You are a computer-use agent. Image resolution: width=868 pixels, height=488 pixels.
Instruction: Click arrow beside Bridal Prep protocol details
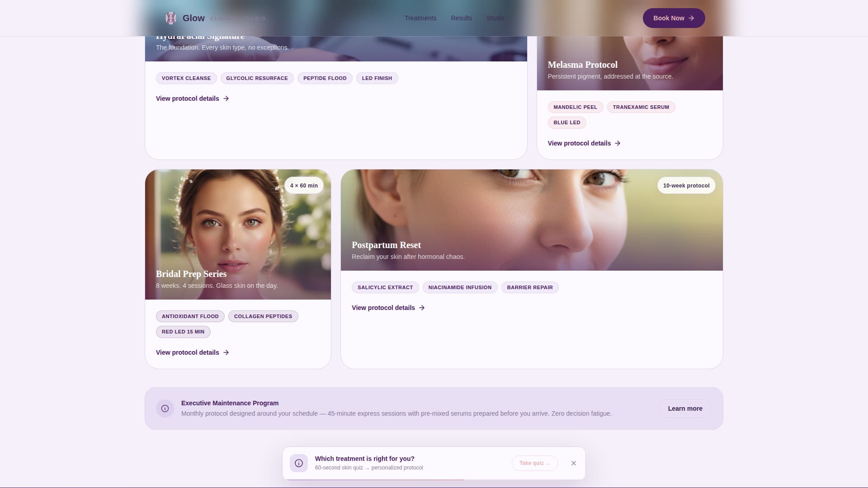(x=226, y=352)
